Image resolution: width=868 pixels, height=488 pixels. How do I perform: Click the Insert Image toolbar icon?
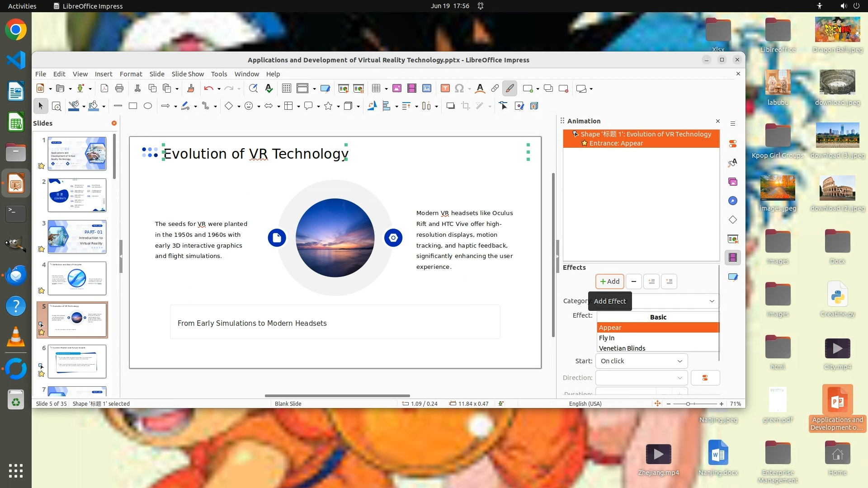coord(396,89)
